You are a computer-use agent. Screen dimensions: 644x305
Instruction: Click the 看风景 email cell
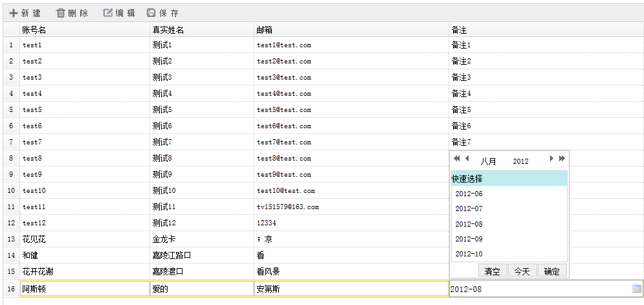351,272
